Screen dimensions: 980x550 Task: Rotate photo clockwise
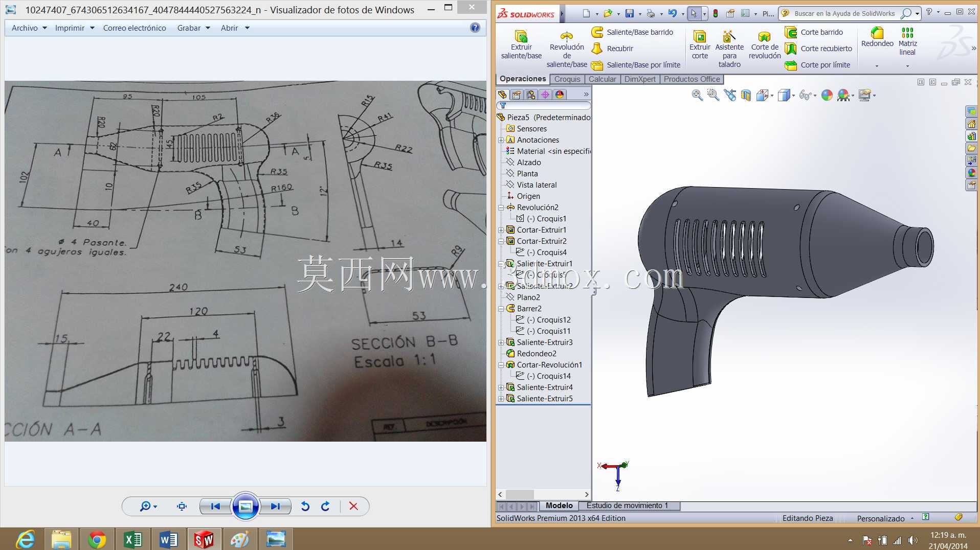point(325,507)
